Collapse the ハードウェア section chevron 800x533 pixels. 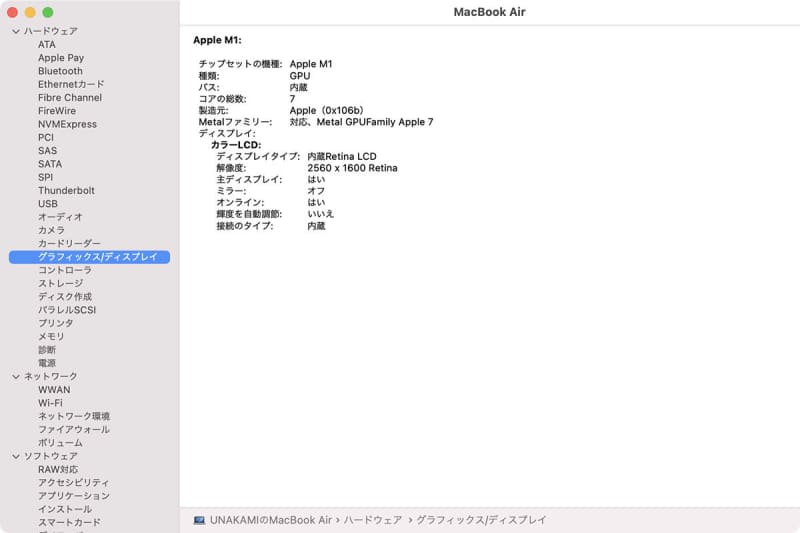(x=16, y=32)
